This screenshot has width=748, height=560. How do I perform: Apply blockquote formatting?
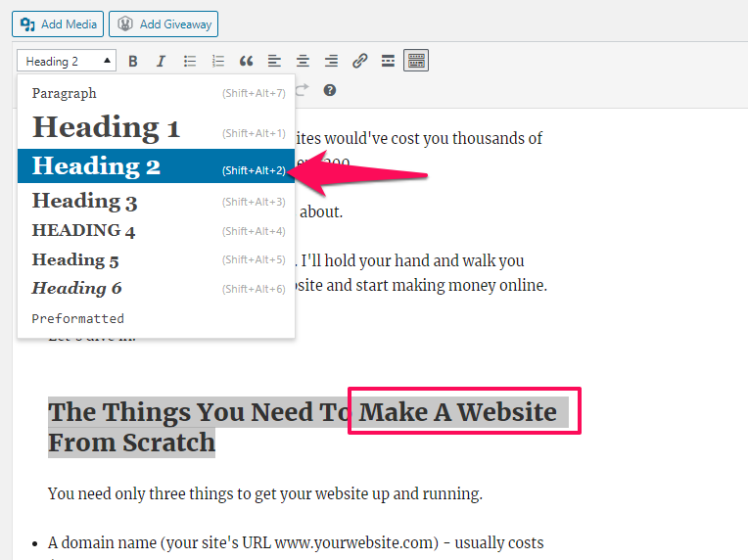click(x=247, y=61)
